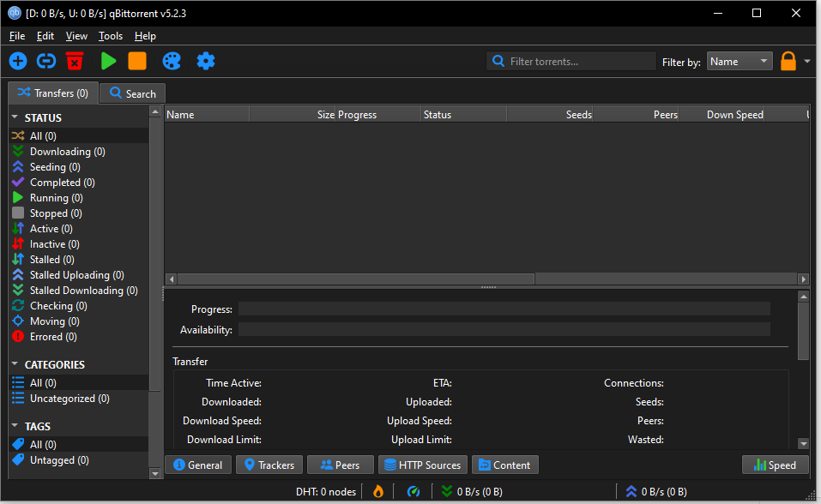
Task: Switch to the Search tab
Action: (132, 93)
